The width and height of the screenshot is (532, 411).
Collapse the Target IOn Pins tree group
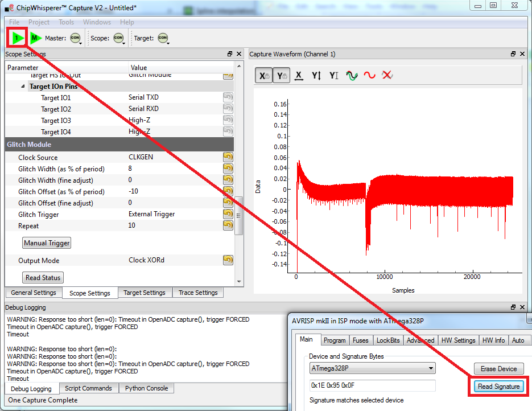pyautogui.click(x=23, y=87)
